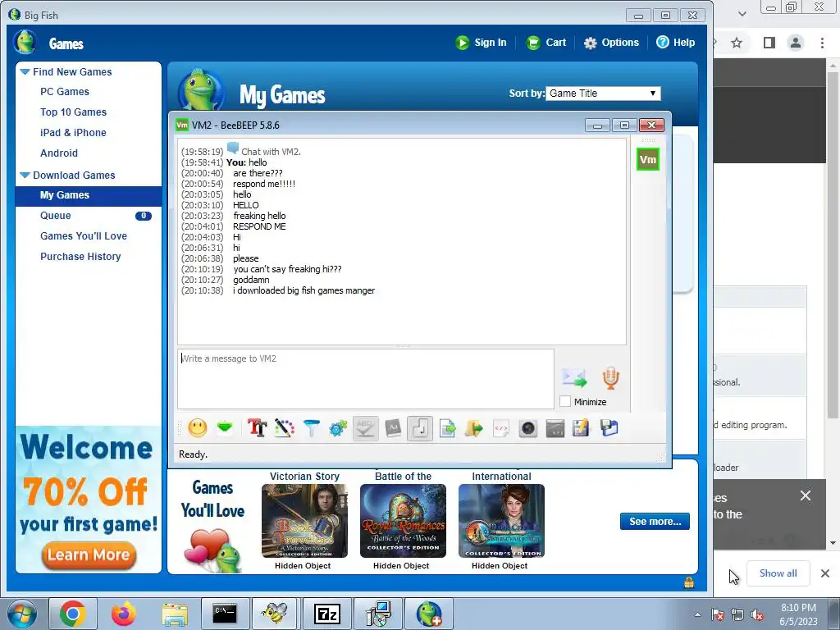
Task: Click the microphone voice message button
Action: tap(610, 377)
